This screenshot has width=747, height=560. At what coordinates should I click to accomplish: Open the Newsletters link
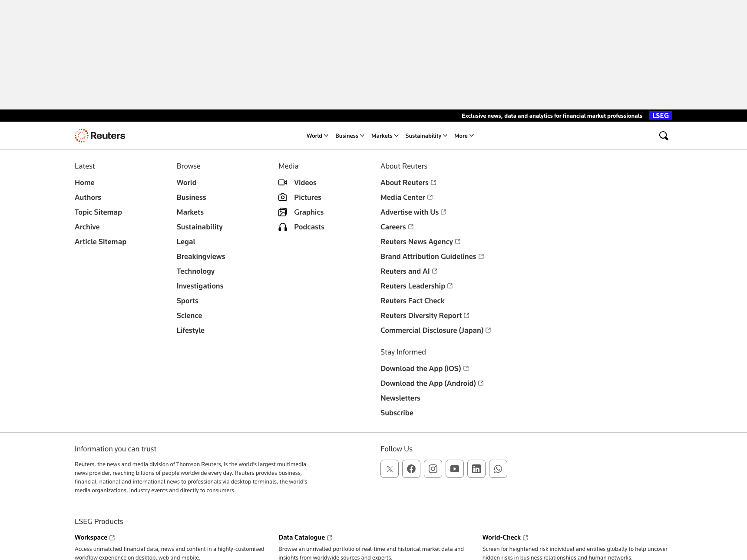click(x=400, y=398)
